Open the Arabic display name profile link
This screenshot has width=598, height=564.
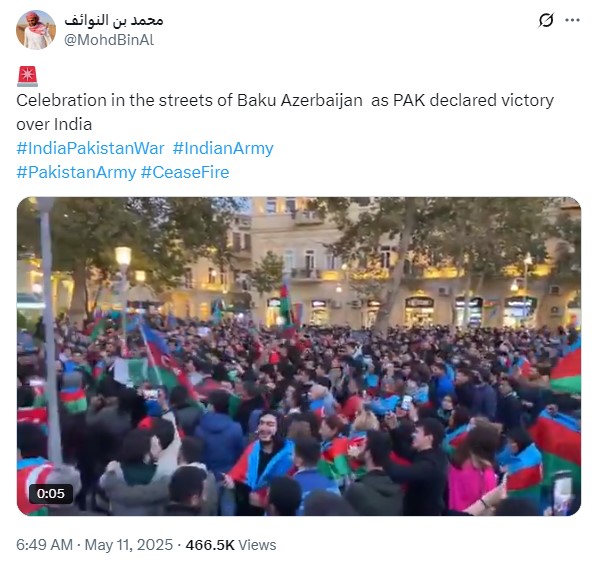(x=114, y=20)
